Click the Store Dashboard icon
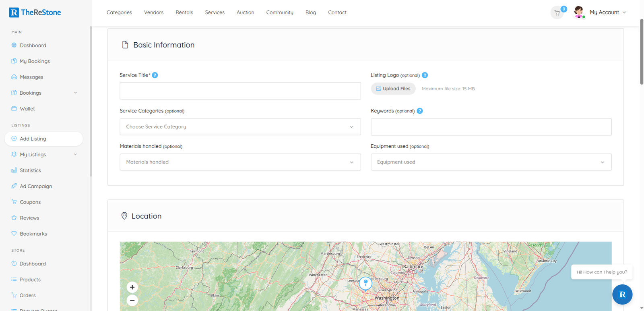 click(x=14, y=263)
